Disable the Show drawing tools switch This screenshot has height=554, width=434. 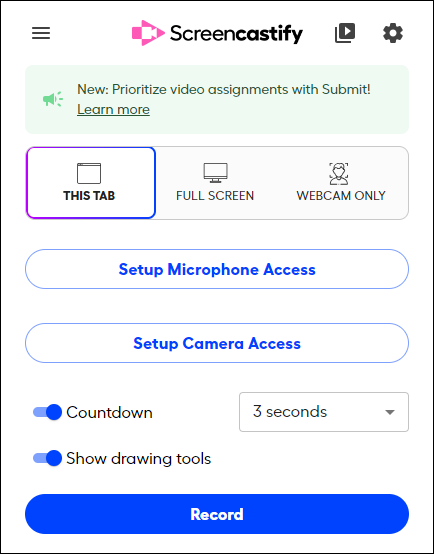click(47, 458)
